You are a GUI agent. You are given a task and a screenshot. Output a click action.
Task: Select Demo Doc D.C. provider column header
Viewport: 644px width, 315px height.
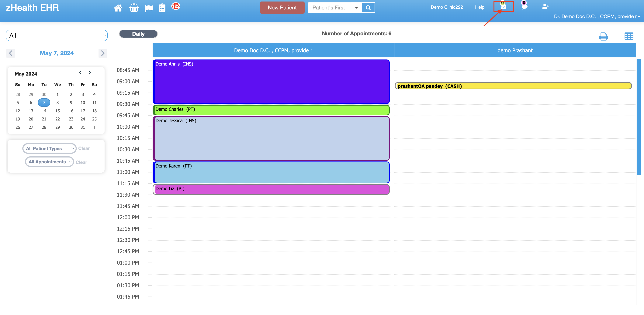273,50
